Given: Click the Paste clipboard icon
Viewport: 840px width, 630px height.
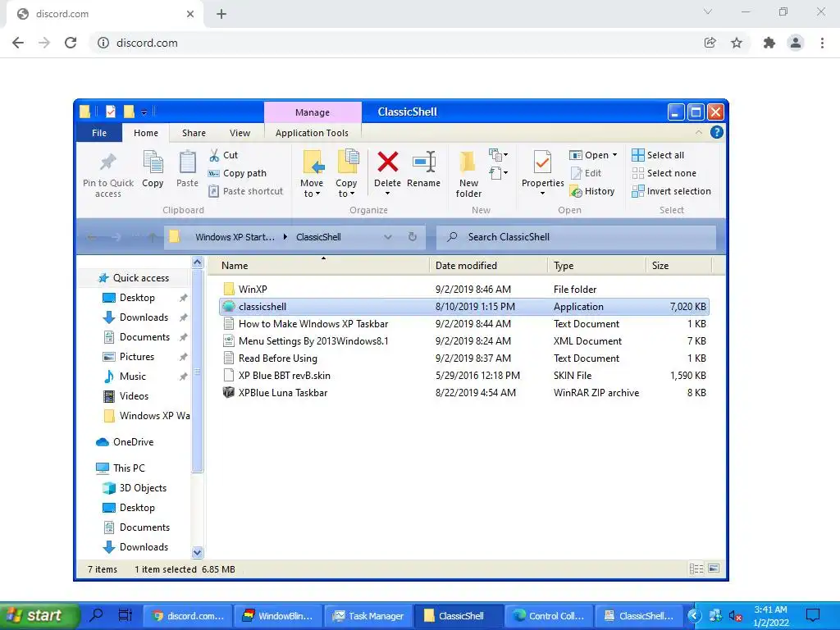Looking at the screenshot, I should pyautogui.click(x=188, y=162).
